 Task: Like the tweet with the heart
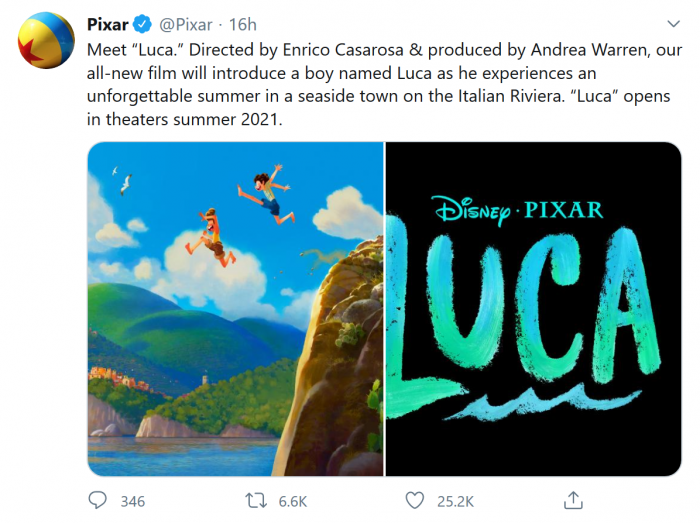point(415,498)
